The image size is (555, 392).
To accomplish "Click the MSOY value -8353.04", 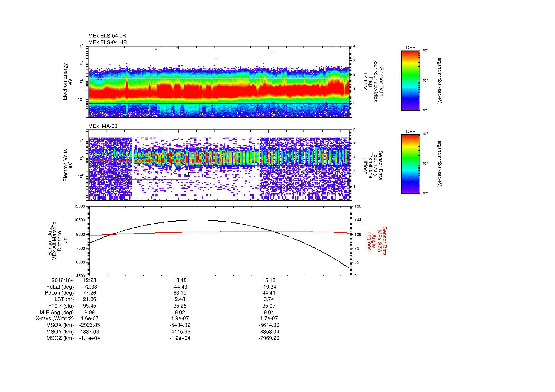I will pyautogui.click(x=269, y=332).
